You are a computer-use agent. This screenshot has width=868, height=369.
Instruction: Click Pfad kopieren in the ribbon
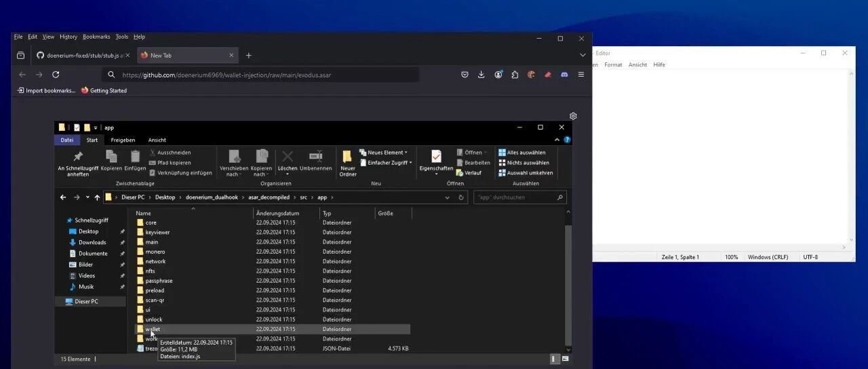[170, 163]
